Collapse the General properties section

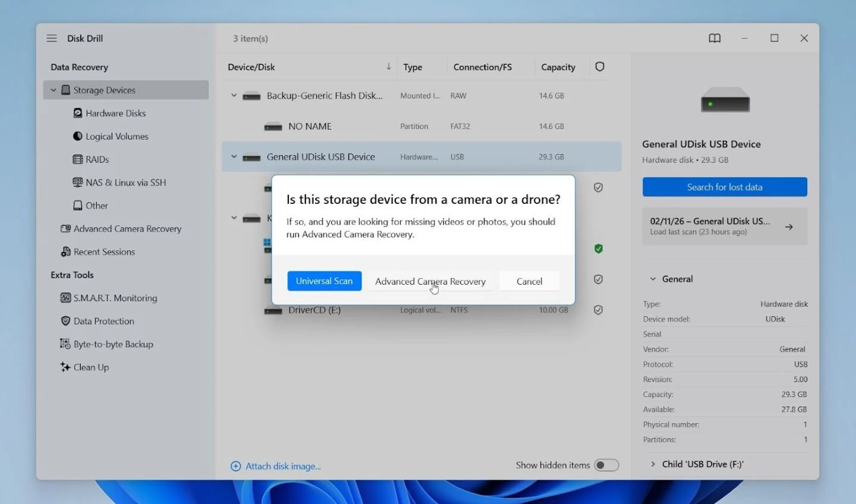pyautogui.click(x=653, y=279)
